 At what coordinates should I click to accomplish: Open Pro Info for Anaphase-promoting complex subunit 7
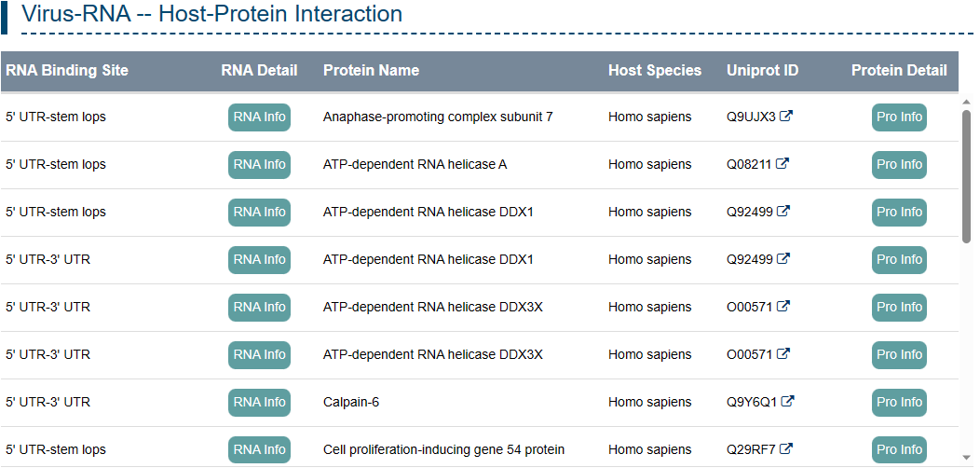point(899,117)
